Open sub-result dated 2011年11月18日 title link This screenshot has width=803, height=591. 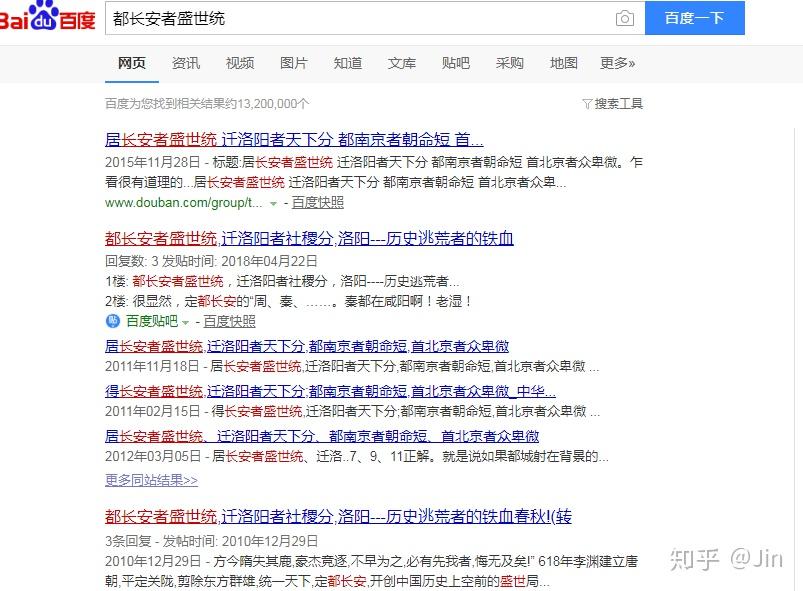pyautogui.click(x=307, y=346)
